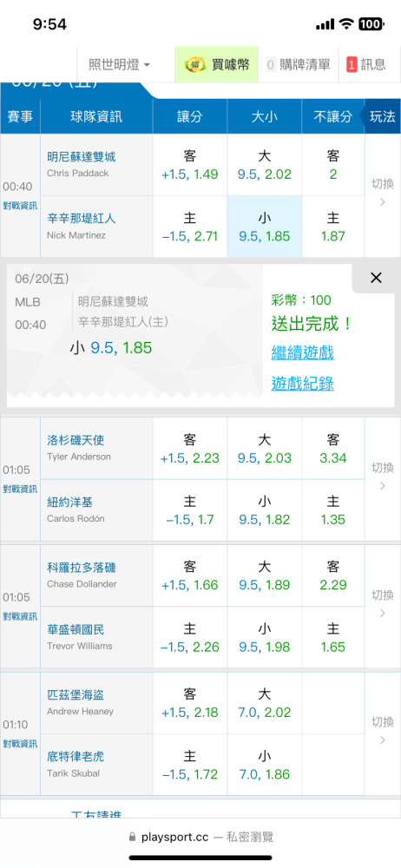
Task: Open team 洛杉磯天使 info
Action: 76,440
